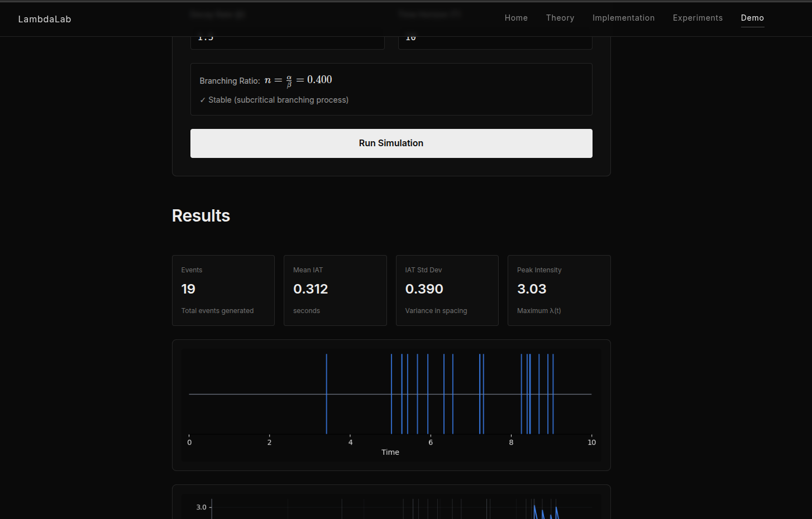Click the Time axis title
The height and width of the screenshot is (519, 812).
coord(390,452)
